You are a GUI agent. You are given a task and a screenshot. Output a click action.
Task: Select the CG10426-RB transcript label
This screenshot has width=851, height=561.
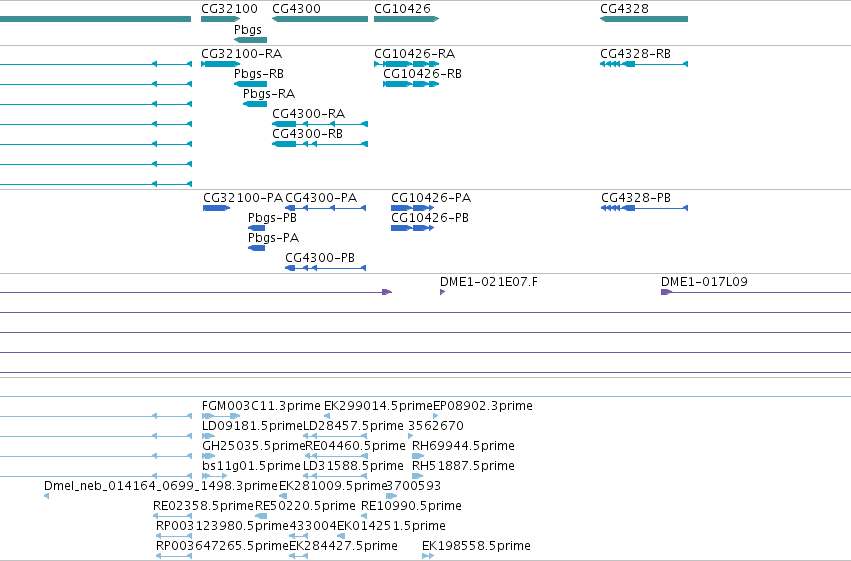(422, 74)
